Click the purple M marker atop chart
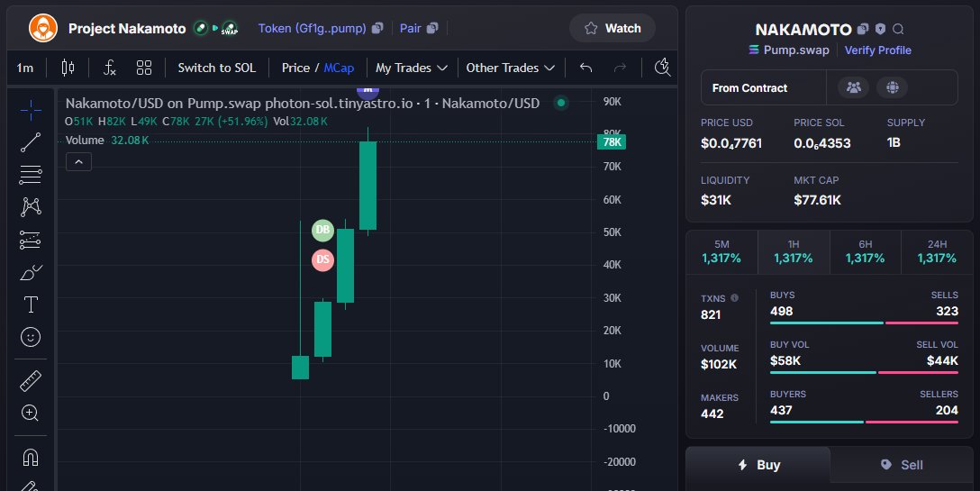Image resolution: width=980 pixels, height=491 pixels. click(367, 91)
